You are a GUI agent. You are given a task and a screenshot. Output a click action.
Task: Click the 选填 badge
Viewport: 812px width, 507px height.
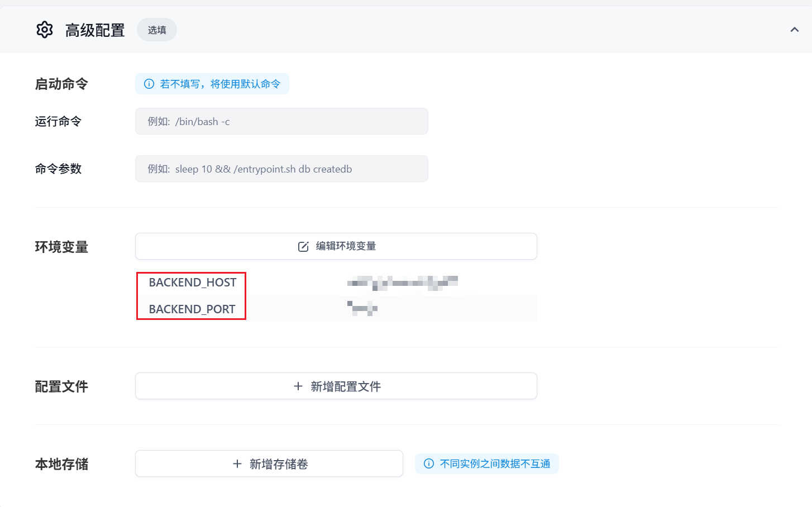(157, 30)
